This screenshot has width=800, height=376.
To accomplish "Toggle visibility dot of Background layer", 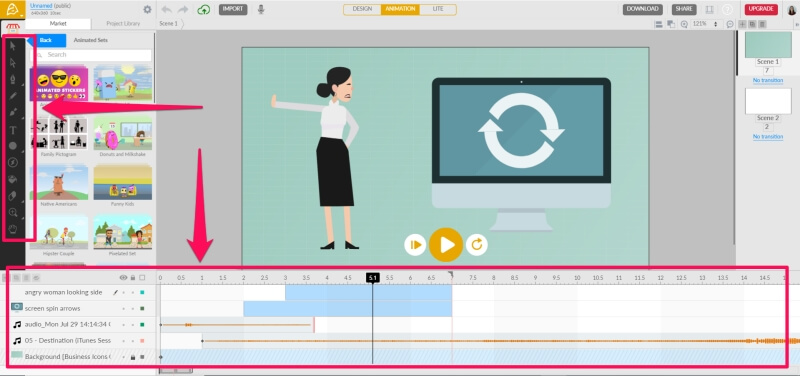I will (x=123, y=357).
